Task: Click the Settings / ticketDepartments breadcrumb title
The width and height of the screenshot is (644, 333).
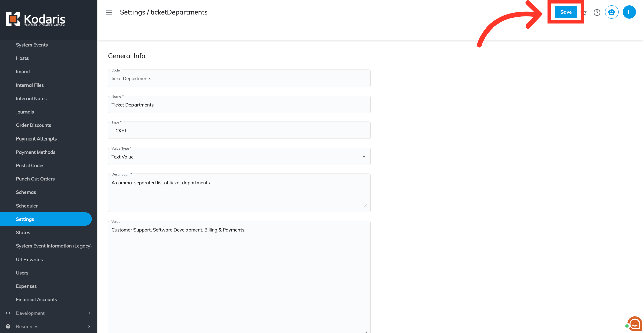Action: click(164, 12)
